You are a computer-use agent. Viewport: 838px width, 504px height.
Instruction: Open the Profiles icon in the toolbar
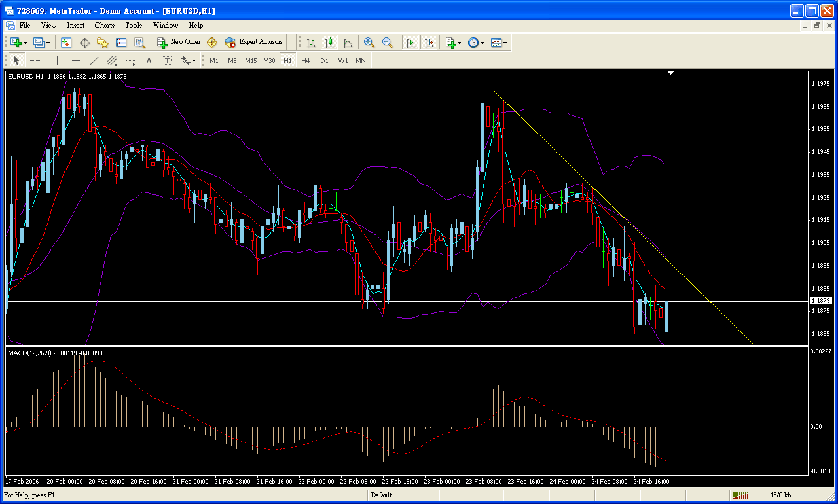tap(38, 42)
